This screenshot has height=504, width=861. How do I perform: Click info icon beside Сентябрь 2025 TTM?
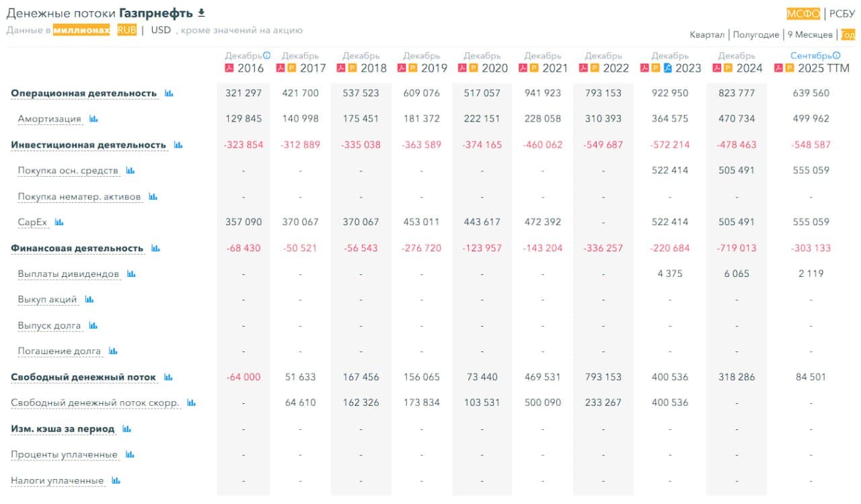point(837,56)
